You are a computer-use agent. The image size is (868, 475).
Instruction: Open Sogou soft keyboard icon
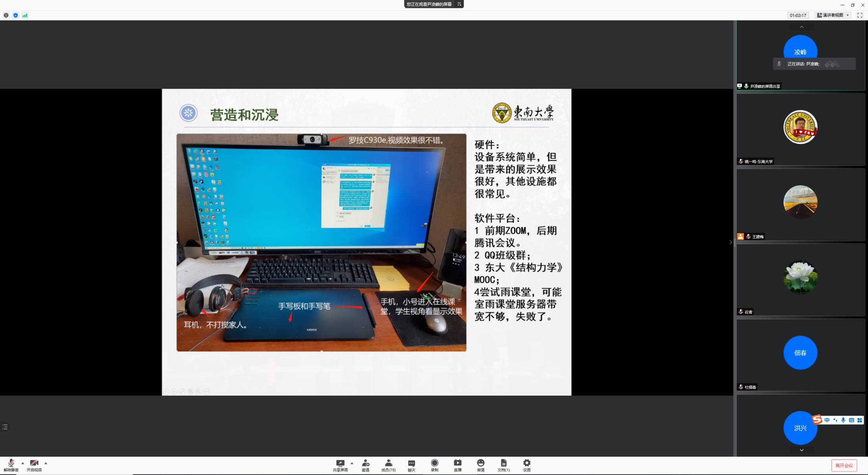(x=851, y=420)
